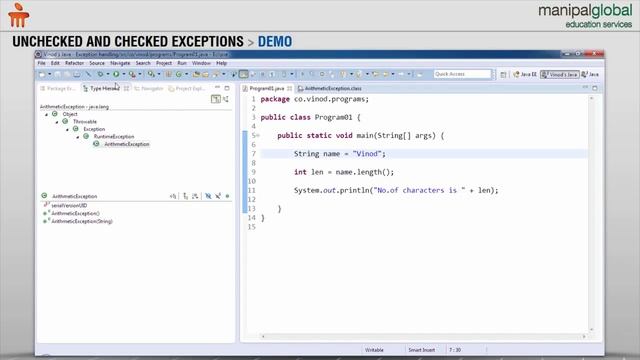This screenshot has width=640, height=360.
Task: Open the Source menu
Action: pos(97,63)
